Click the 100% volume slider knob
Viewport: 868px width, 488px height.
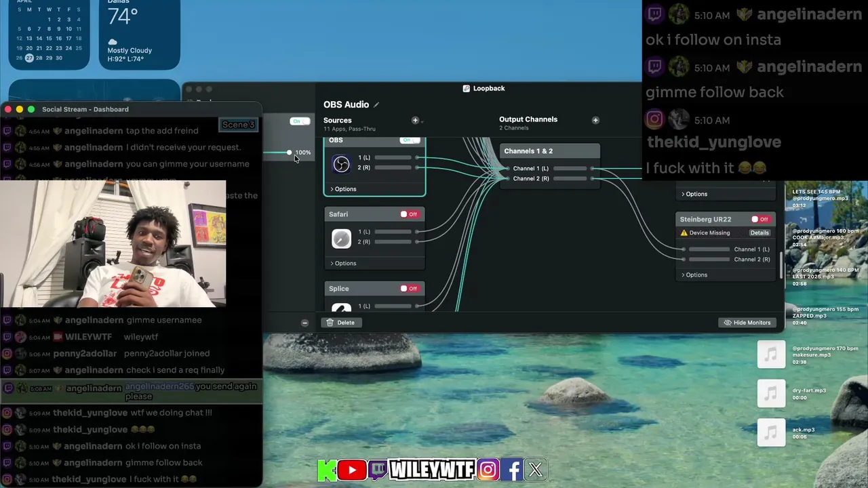(290, 152)
